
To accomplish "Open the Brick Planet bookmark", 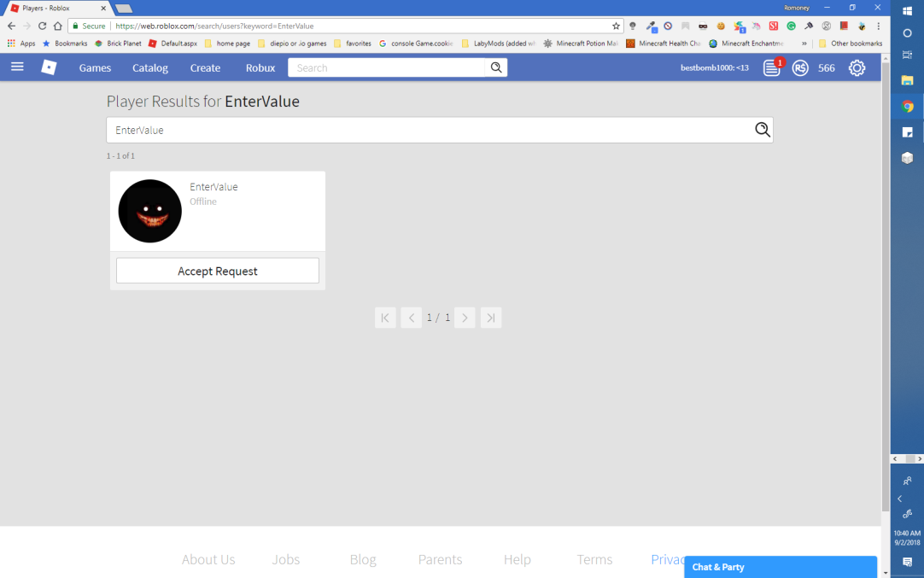I will [x=118, y=43].
